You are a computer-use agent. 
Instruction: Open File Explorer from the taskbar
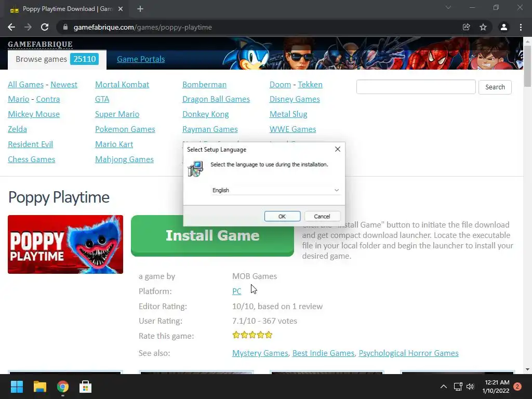(x=39, y=387)
